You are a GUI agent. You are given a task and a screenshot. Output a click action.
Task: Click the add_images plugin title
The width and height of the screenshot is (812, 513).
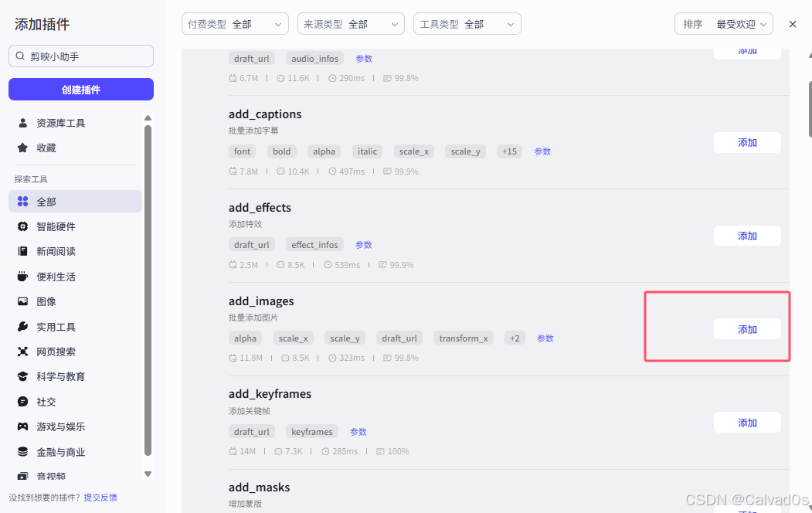[261, 301]
